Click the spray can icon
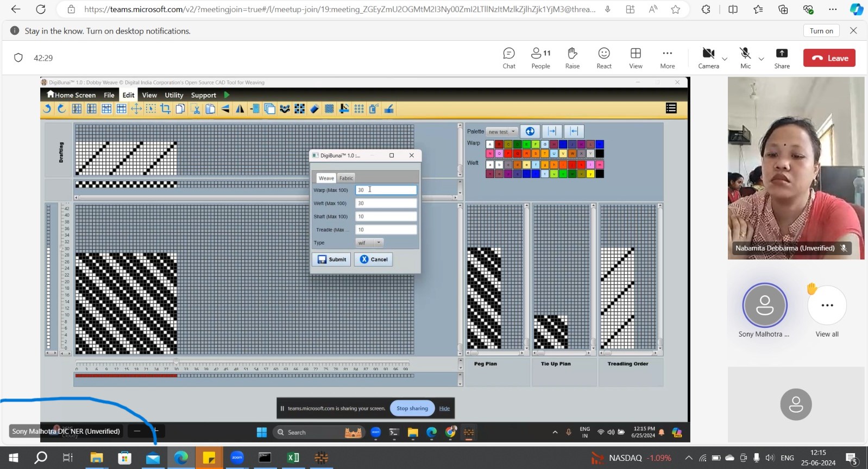 point(374,109)
